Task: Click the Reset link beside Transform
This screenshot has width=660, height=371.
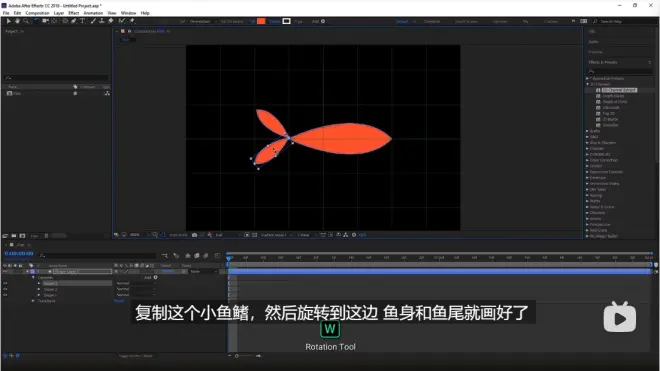Action: 119,301
